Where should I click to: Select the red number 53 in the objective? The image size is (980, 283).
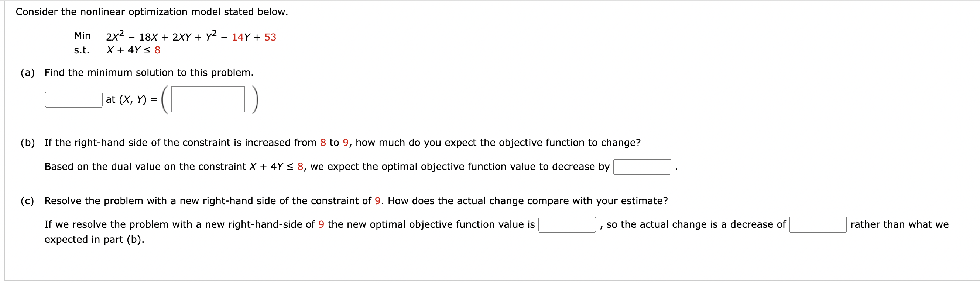(x=271, y=36)
